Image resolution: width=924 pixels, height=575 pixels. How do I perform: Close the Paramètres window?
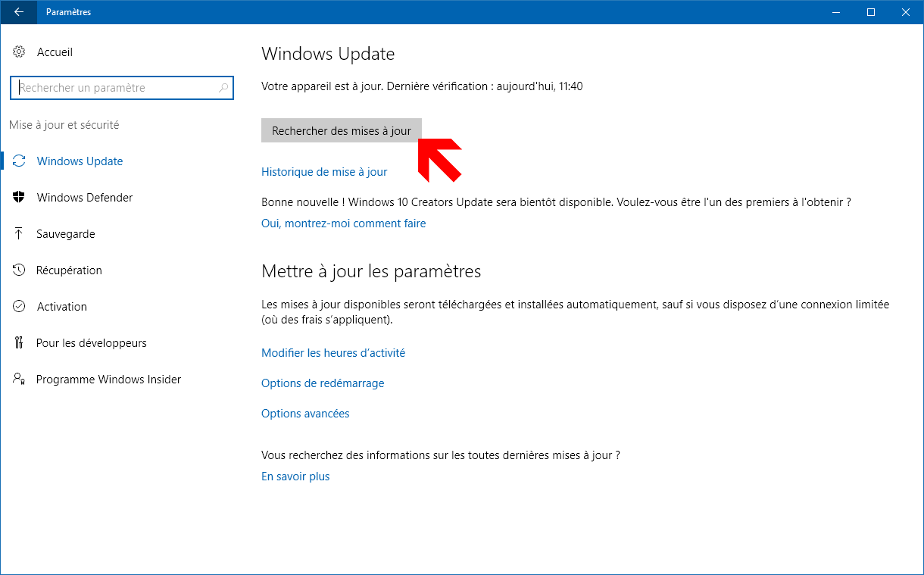coord(906,12)
